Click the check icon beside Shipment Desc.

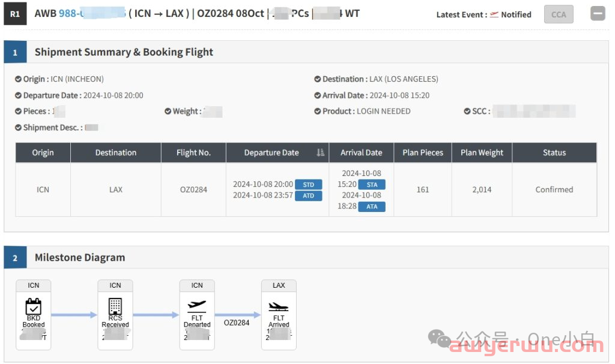pos(18,127)
